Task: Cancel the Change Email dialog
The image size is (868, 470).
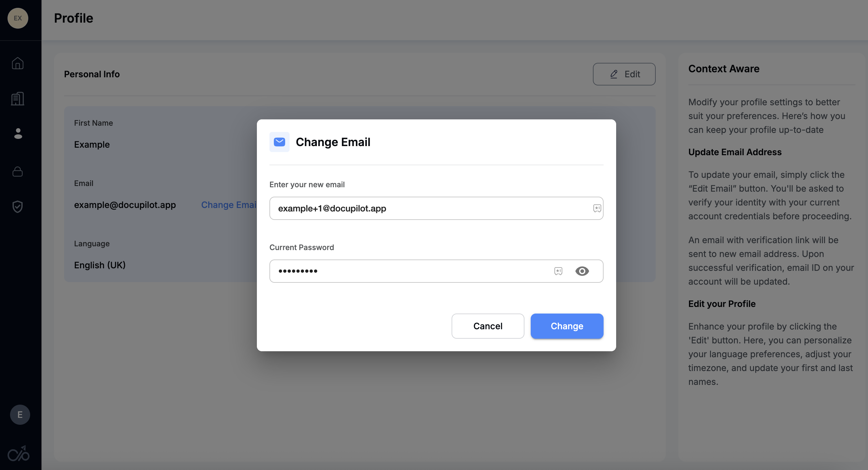Action: pyautogui.click(x=488, y=326)
